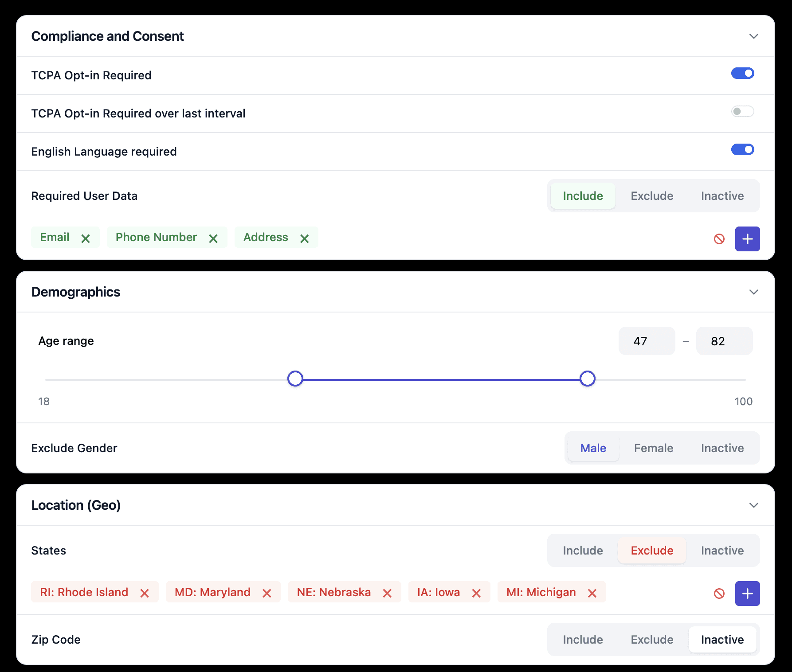
Task: Select Female in Exclude Gender
Action: (654, 448)
